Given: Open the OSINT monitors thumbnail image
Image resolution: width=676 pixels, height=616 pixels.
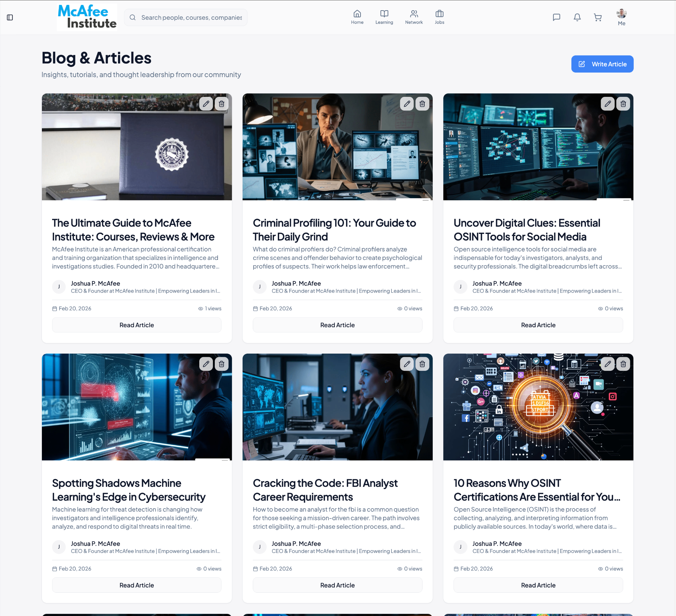Looking at the screenshot, I should click(538, 147).
